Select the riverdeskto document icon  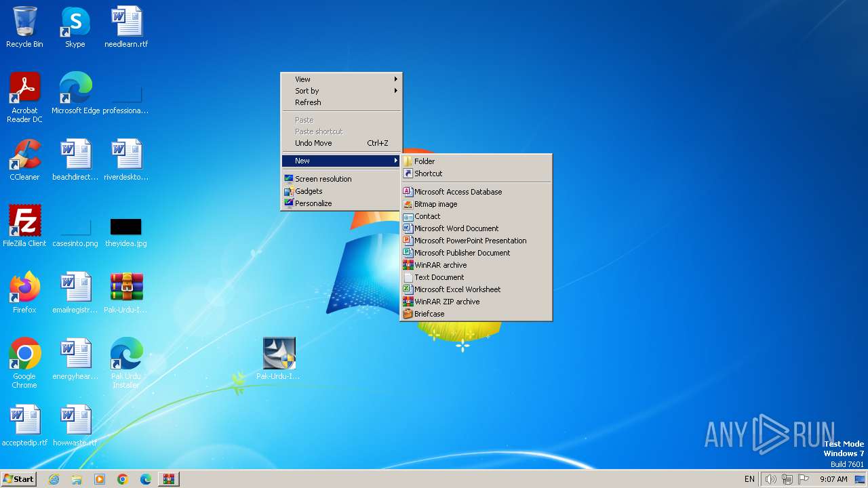coord(126,160)
